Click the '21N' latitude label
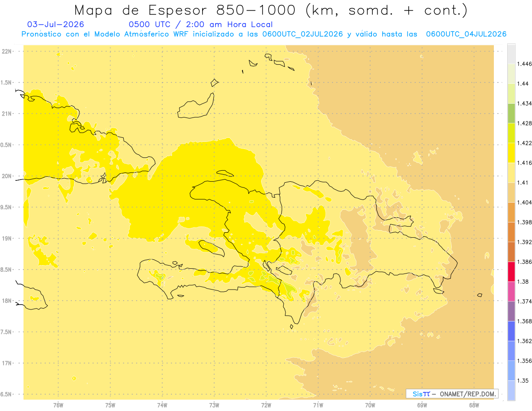 pyautogui.click(x=7, y=114)
